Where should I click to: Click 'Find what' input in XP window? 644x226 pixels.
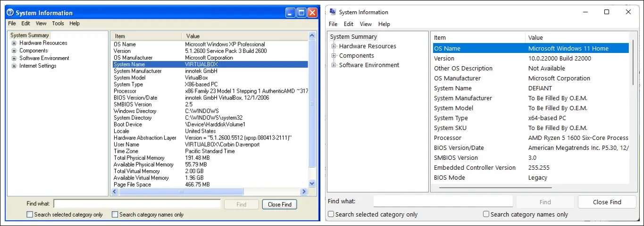(137, 204)
